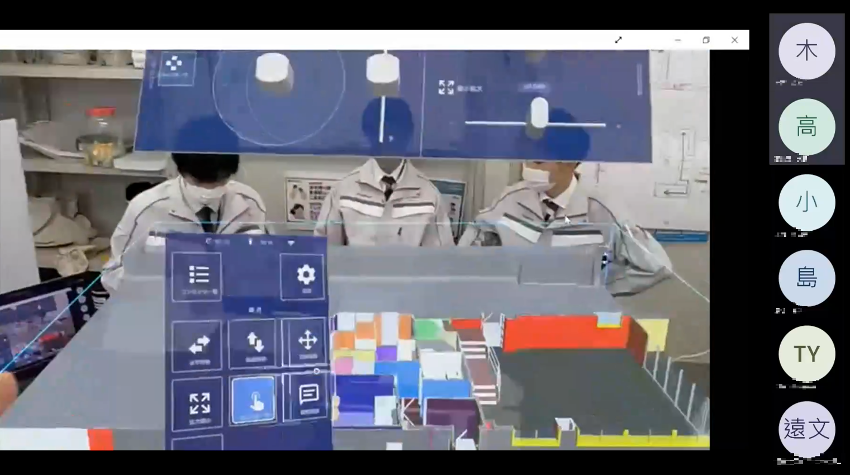Enter full screen with diagonal arrows icon
This screenshot has width=850, height=476.
pyautogui.click(x=618, y=40)
